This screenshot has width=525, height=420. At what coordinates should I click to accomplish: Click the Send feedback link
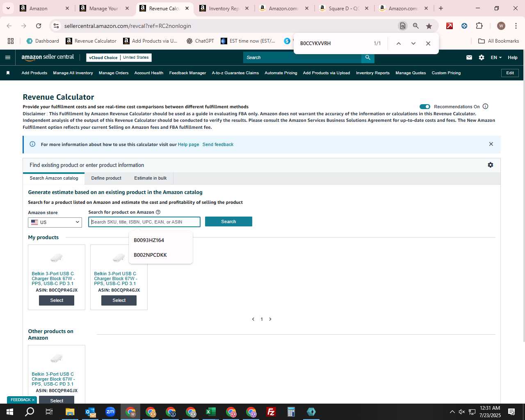(x=218, y=144)
